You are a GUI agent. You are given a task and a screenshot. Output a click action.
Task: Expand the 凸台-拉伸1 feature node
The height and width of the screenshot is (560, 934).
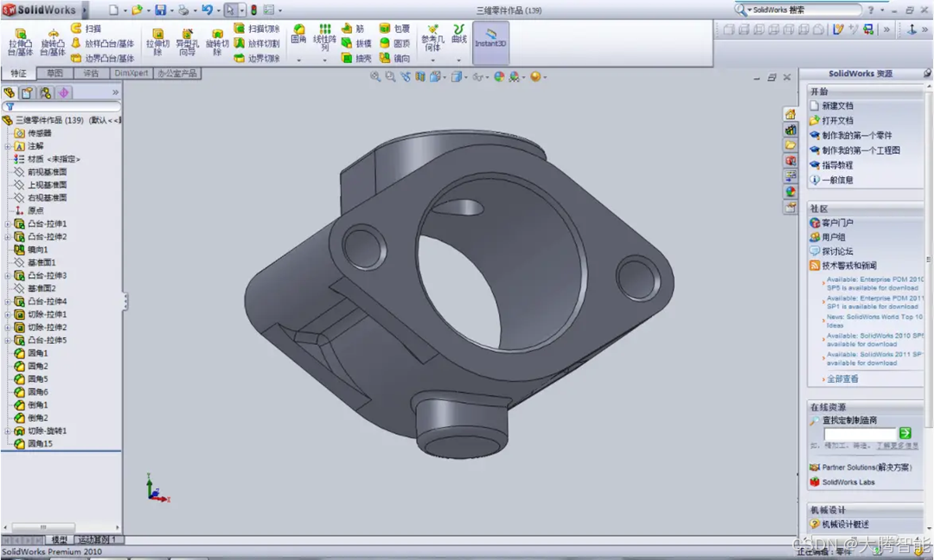click(7, 225)
